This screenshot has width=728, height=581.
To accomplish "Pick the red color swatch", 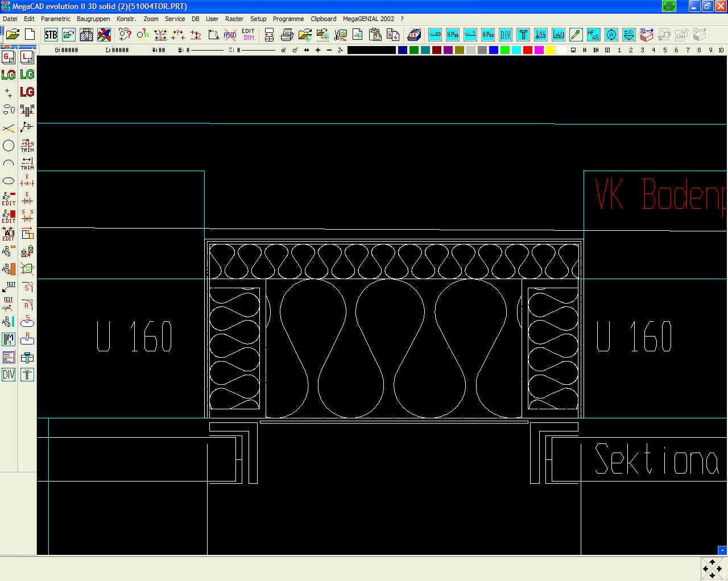I will (528, 50).
